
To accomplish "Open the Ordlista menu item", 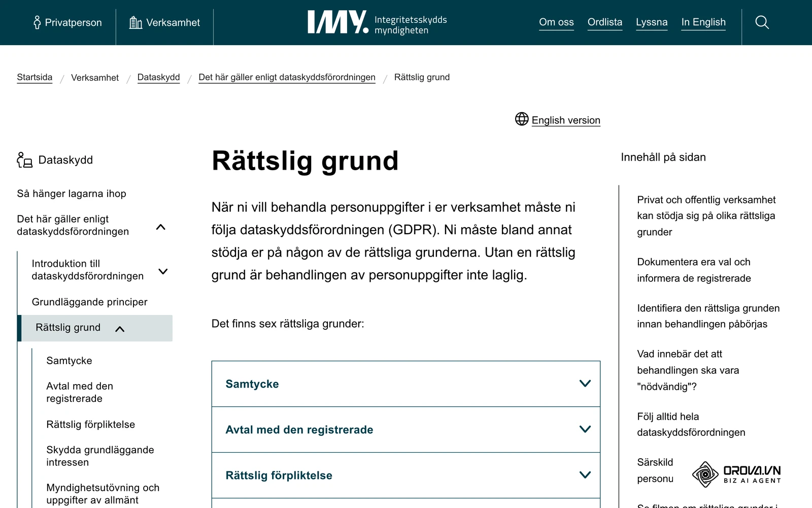I will click(604, 22).
